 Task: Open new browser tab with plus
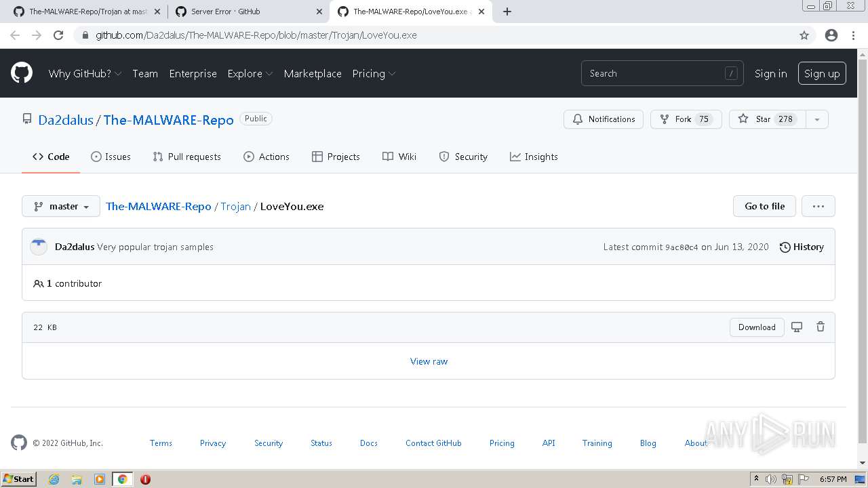[507, 12]
